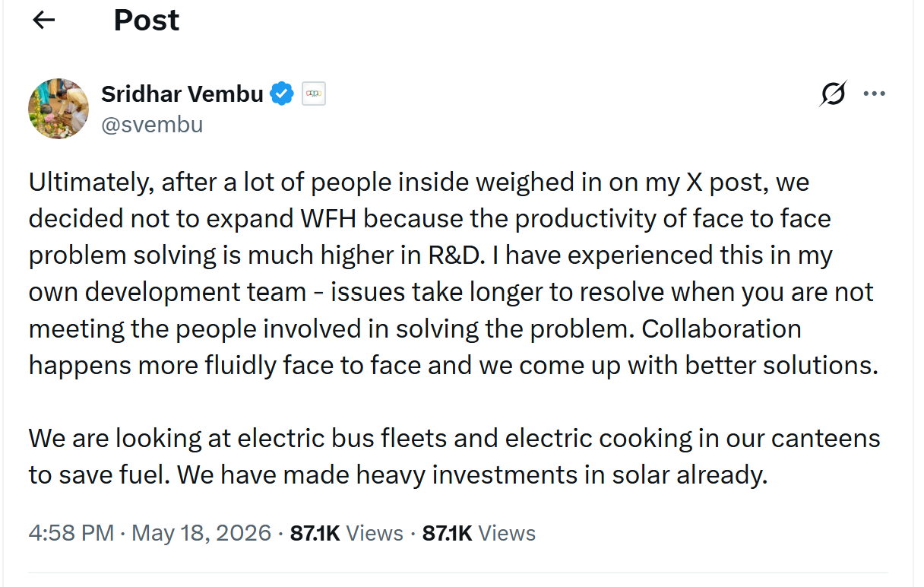Open Grok explain icon on the post
Image resolution: width=924 pixels, height=587 pixels.
(833, 94)
